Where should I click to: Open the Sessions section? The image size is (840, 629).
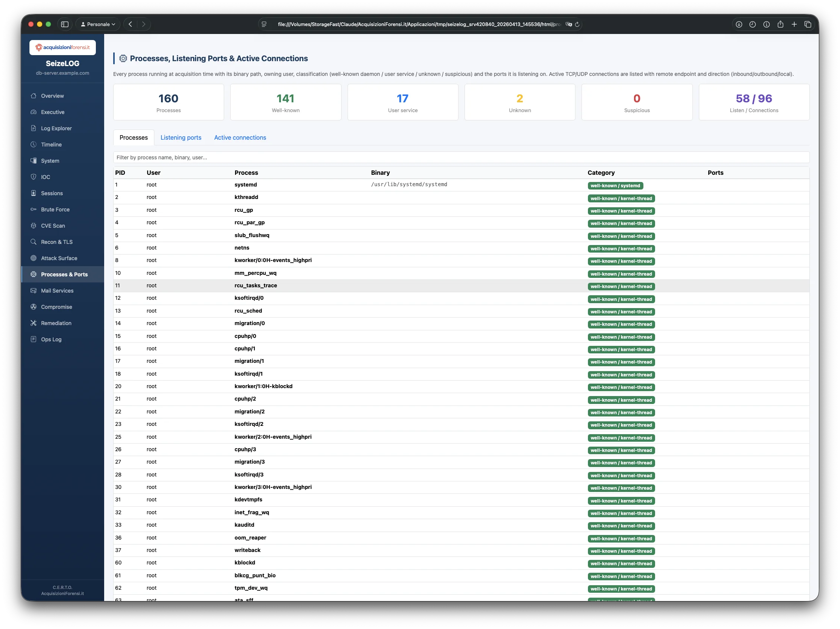tap(52, 193)
